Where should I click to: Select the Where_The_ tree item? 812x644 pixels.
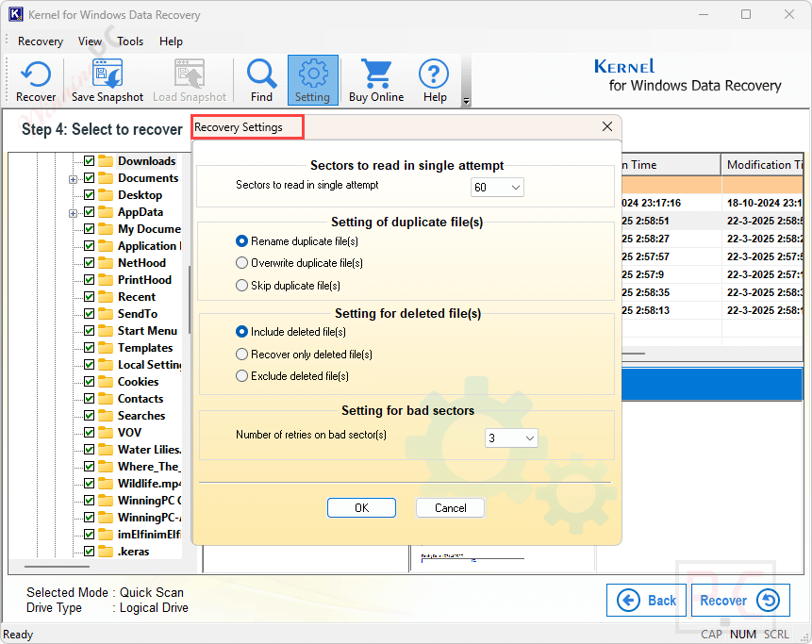pyautogui.click(x=149, y=467)
